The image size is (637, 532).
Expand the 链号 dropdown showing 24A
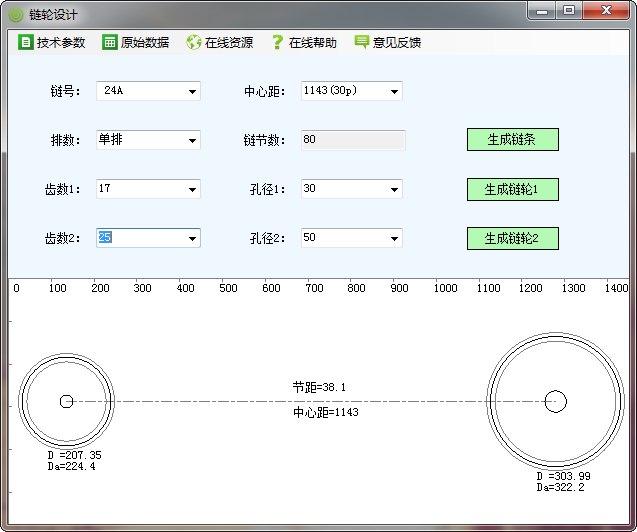click(193, 91)
